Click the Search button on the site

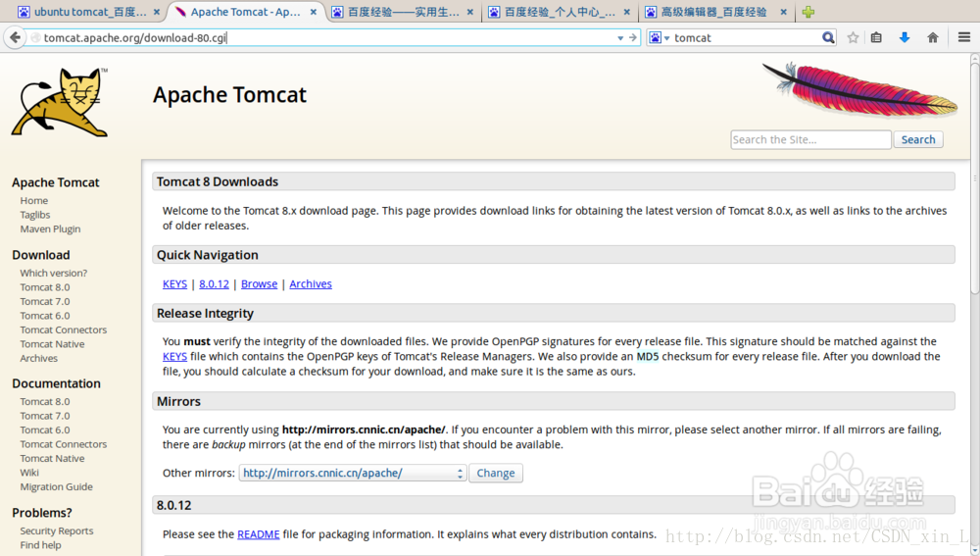[918, 139]
